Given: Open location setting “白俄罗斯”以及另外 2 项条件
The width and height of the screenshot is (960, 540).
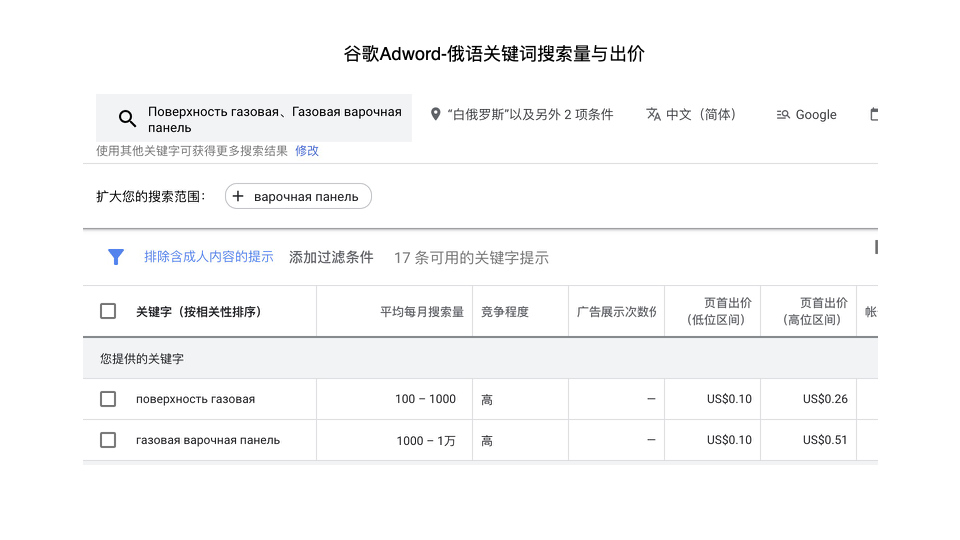Looking at the screenshot, I should pyautogui.click(x=522, y=114).
